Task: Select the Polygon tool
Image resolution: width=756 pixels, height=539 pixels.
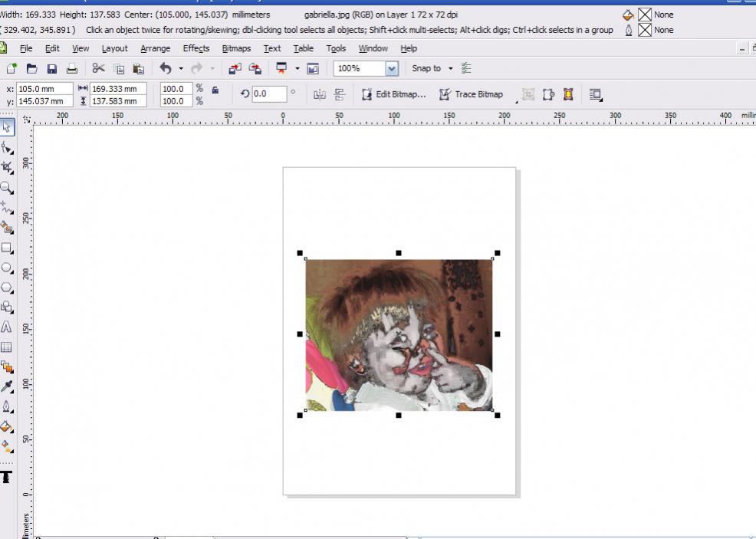Action: point(7,288)
